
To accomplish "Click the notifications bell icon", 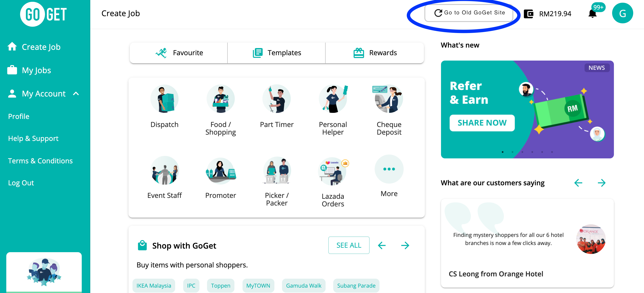I will click(x=592, y=13).
